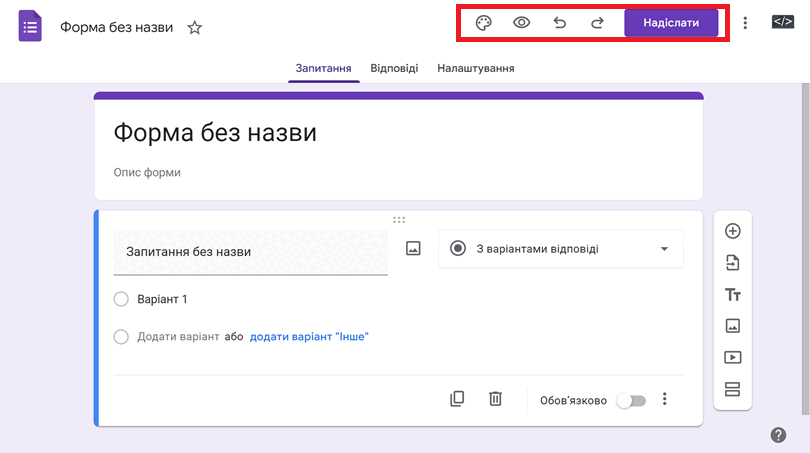The image size is (810, 453).
Task: Delete the question with trash icon
Action: [x=495, y=399]
